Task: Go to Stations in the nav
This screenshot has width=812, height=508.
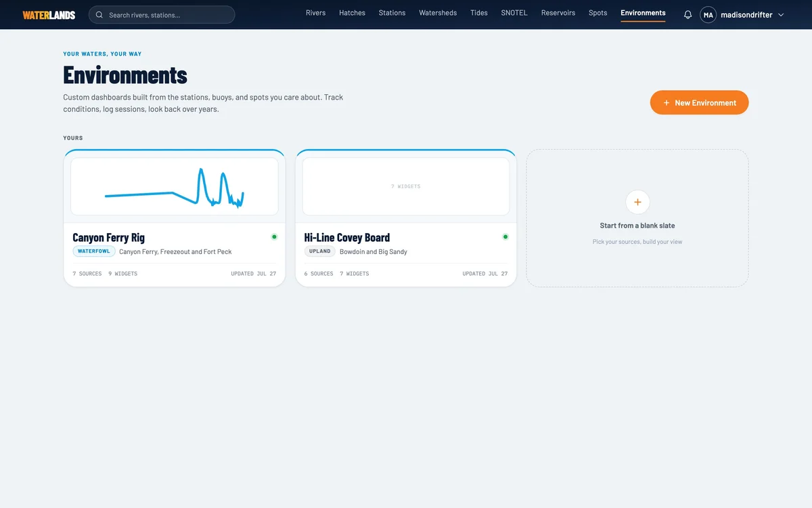Action: pos(392,13)
